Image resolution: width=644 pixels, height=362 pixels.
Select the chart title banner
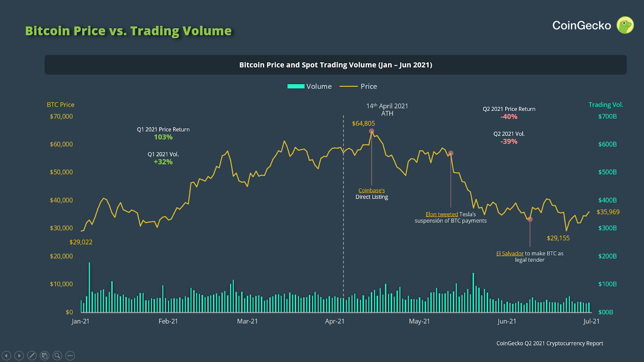[336, 65]
